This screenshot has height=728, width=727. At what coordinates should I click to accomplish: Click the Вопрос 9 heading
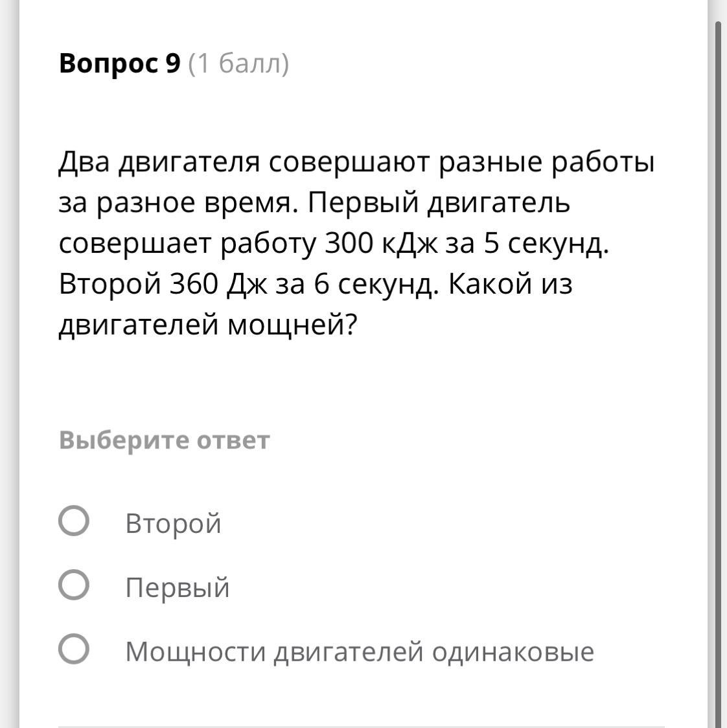point(120,63)
